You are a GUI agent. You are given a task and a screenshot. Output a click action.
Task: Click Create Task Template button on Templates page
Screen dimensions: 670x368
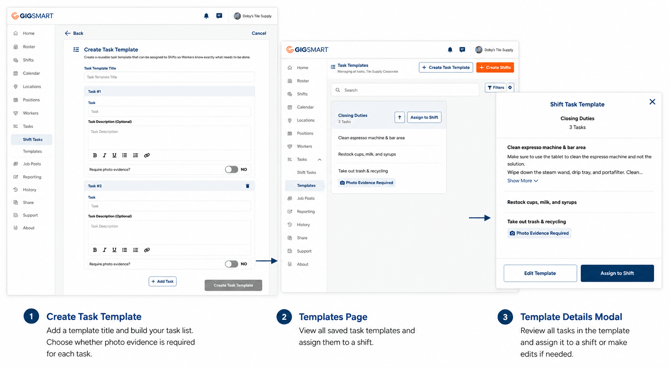click(446, 68)
